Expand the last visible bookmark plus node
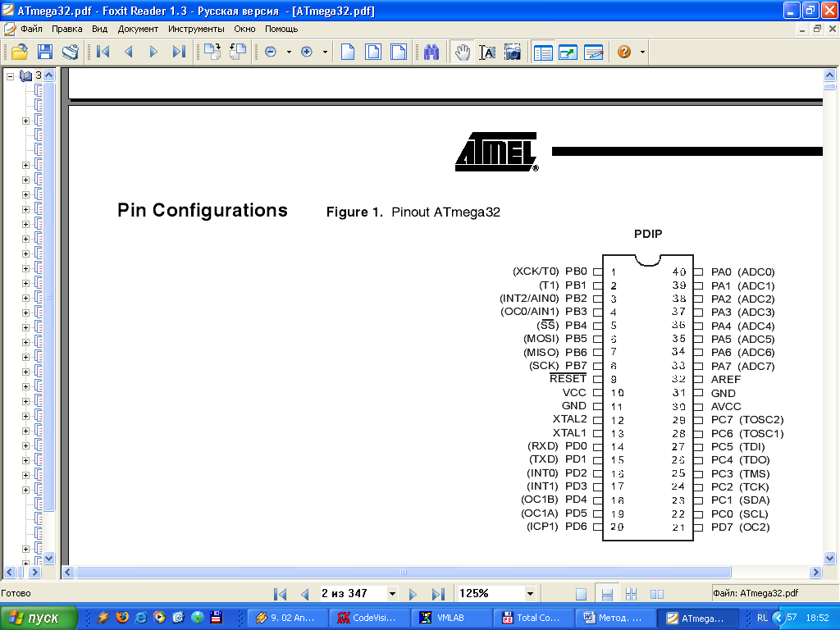This screenshot has width=840, height=630. click(25, 563)
